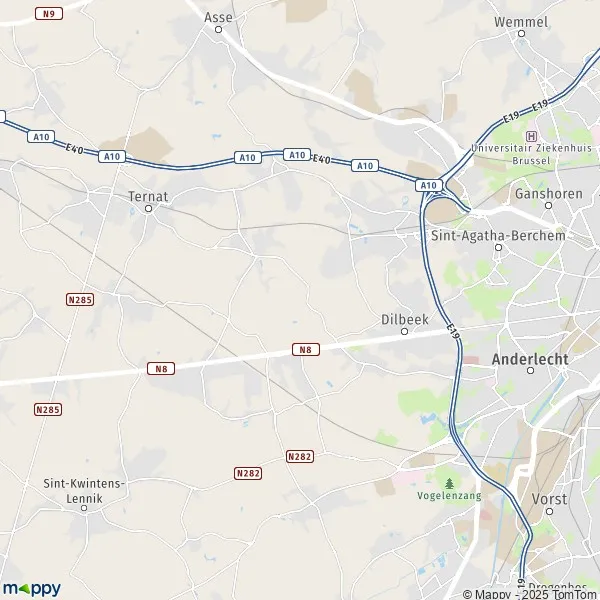Image resolution: width=600 pixels, height=600 pixels.
Task: Click the N8 shield near Dilbeek
Action: [306, 349]
